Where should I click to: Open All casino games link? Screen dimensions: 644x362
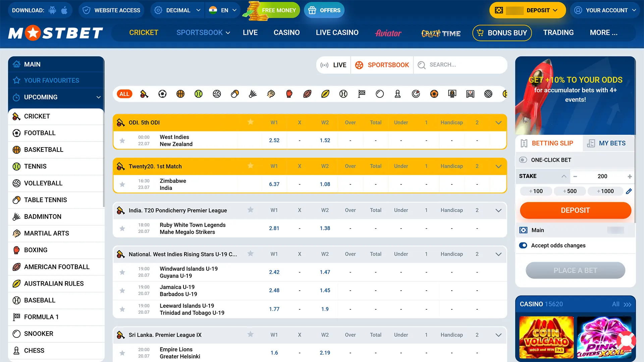622,304
